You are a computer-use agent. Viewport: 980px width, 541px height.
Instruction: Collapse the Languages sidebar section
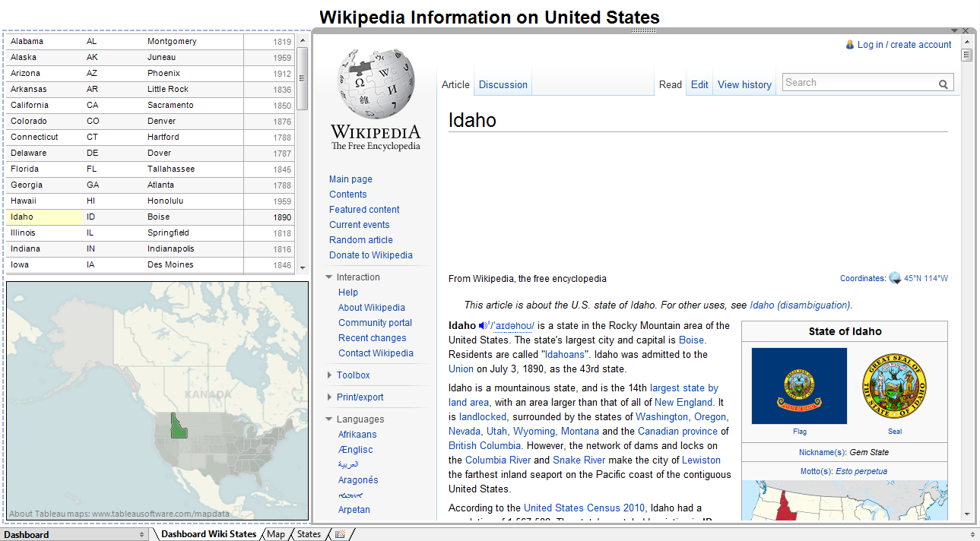tap(329, 419)
